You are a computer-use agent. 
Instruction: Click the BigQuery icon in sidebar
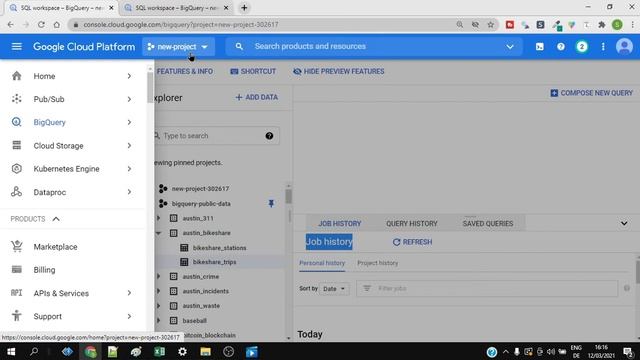pyautogui.click(x=17, y=122)
